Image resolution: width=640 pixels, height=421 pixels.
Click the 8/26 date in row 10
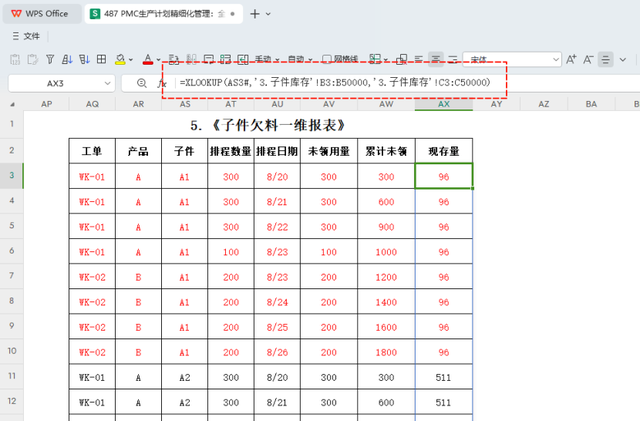click(277, 352)
